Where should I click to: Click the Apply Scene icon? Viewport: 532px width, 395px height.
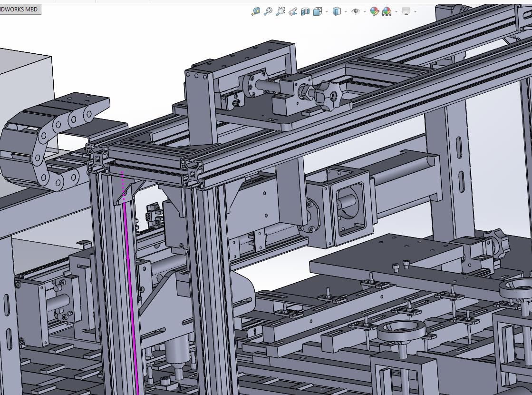tap(387, 11)
